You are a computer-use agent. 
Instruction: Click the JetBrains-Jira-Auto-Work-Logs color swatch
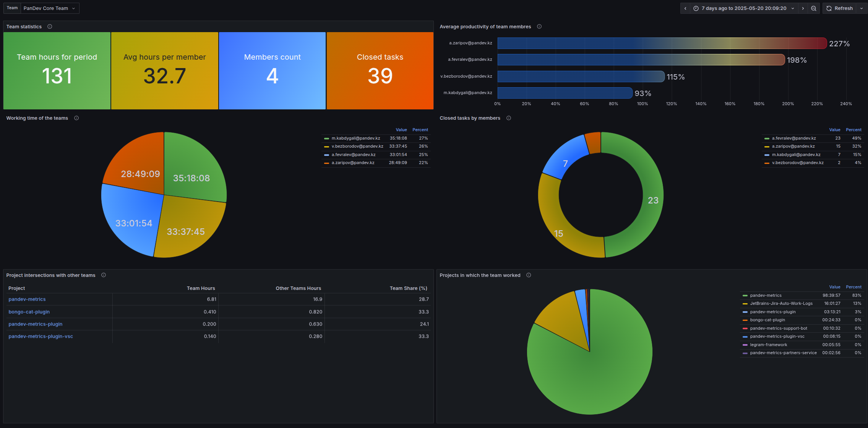[x=745, y=304]
